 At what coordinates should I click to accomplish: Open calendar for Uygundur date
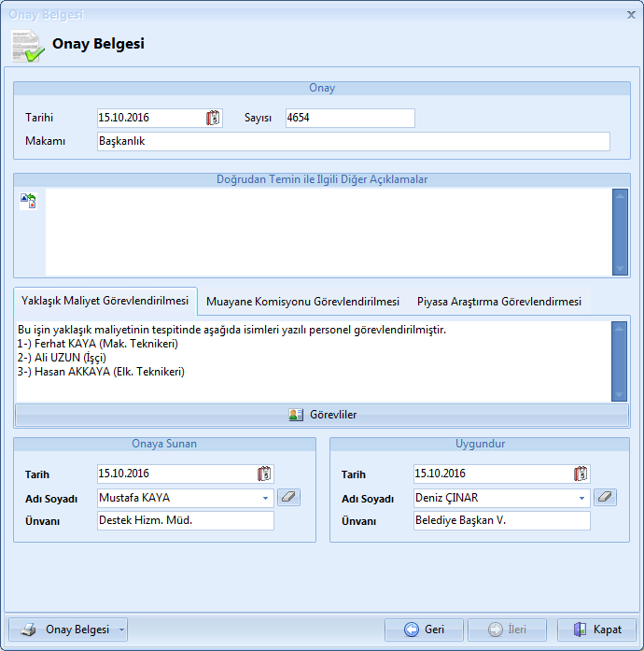(581, 474)
